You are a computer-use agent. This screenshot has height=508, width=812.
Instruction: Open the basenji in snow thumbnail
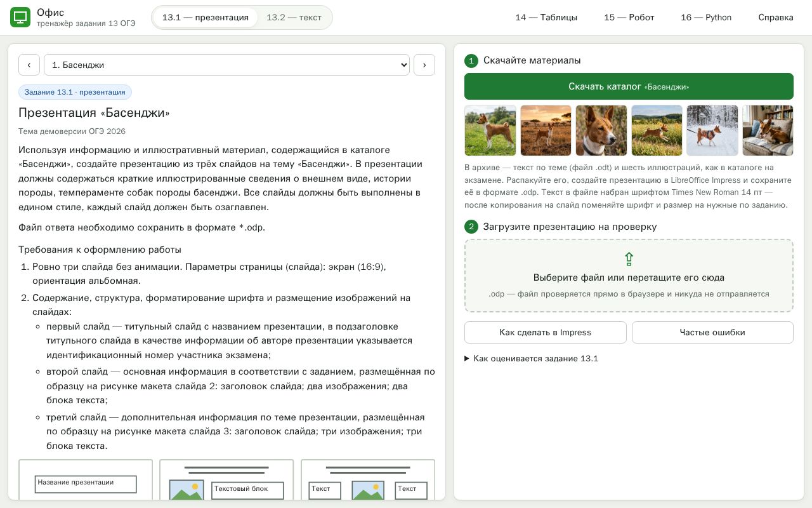[712, 130]
